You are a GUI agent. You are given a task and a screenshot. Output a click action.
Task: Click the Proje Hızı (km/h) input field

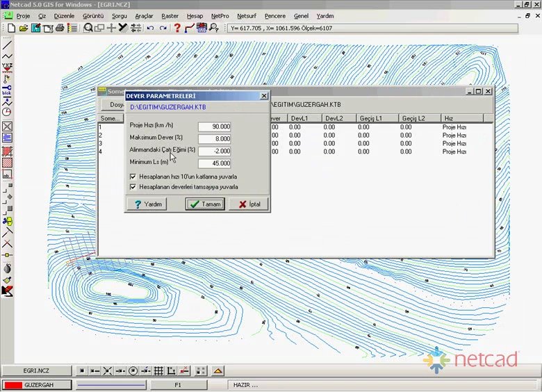click(x=214, y=126)
